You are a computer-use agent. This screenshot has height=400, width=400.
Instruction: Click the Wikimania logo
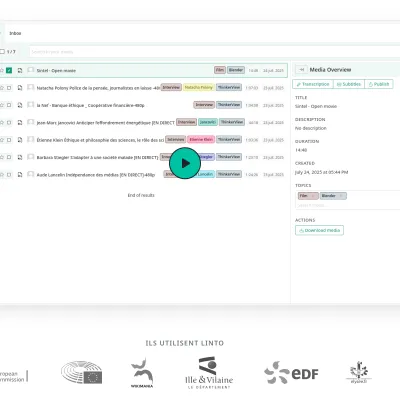(x=142, y=373)
